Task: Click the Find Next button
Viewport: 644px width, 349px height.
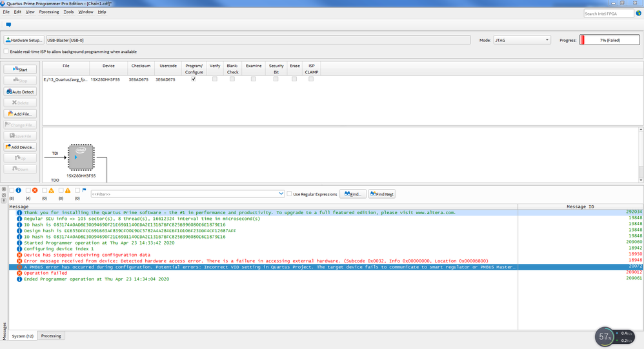Action: coord(382,194)
